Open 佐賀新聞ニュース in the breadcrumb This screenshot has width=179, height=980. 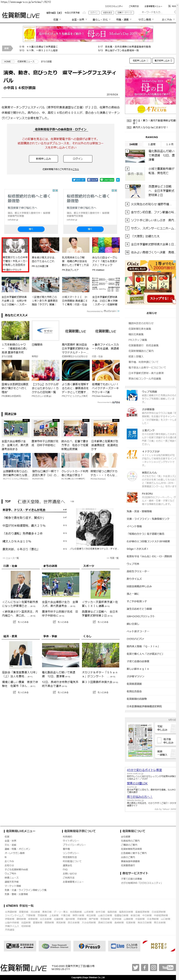26,61
